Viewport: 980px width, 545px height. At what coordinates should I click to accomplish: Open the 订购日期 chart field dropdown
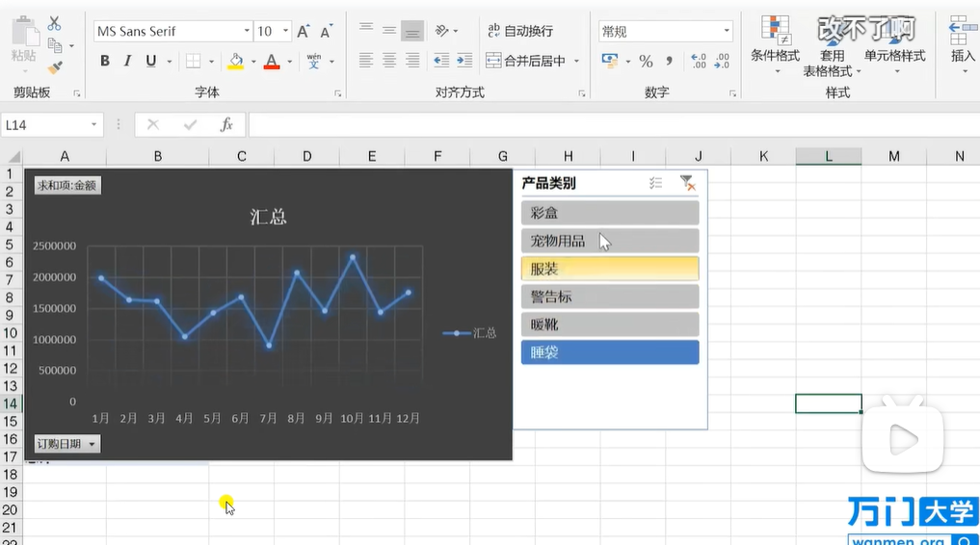(66, 444)
